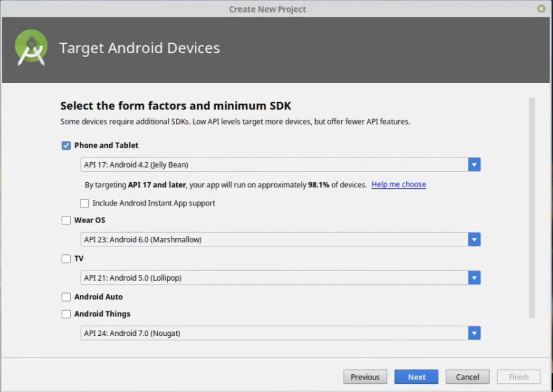
Task: Click the blue arrow on Android Things dropdown
Action: tap(474, 333)
